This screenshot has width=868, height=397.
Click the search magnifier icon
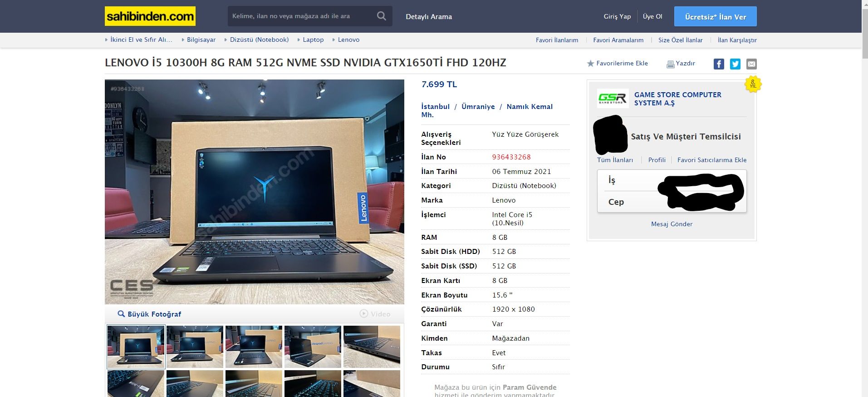(382, 16)
